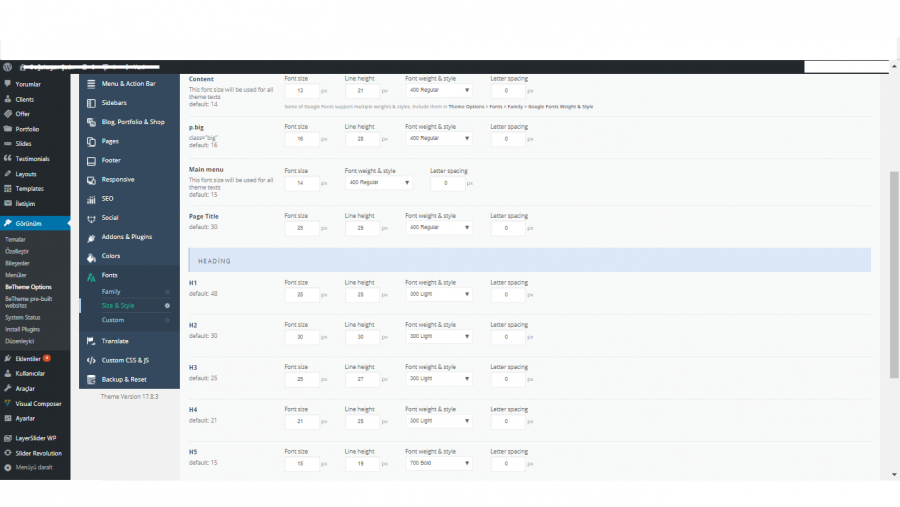The height and width of the screenshot is (507, 900).
Task: Open System Status link
Action: tap(23, 318)
